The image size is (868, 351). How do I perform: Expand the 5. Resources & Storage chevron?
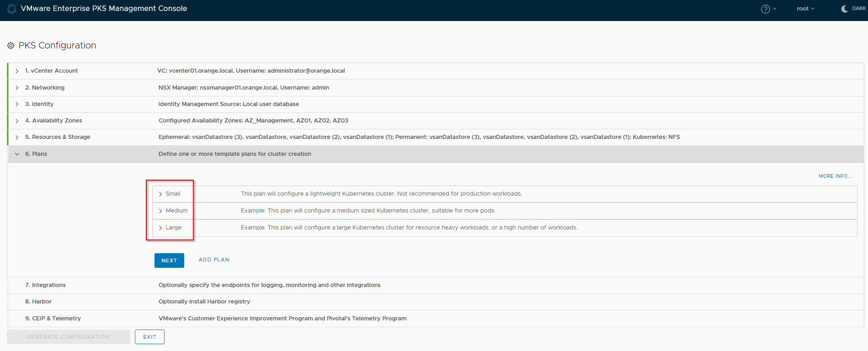(x=17, y=137)
